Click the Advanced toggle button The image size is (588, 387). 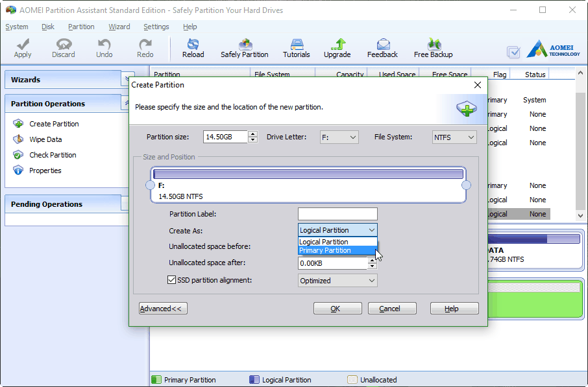pyautogui.click(x=162, y=308)
